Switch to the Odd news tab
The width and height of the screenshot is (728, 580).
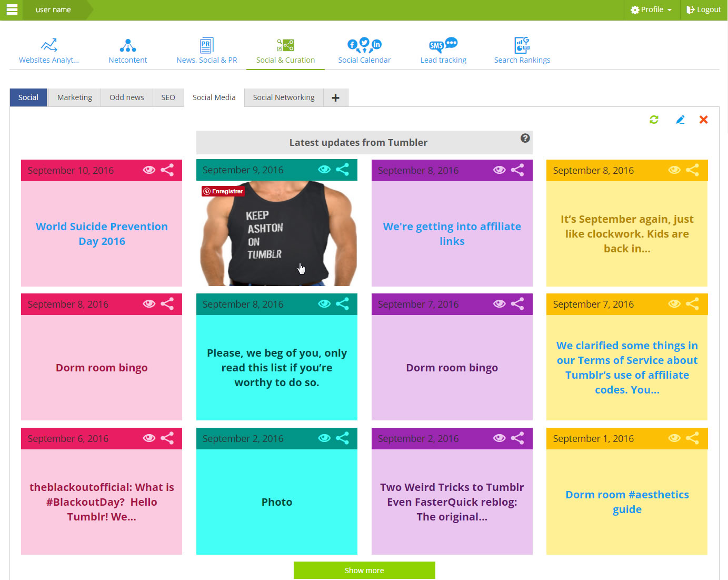127,97
